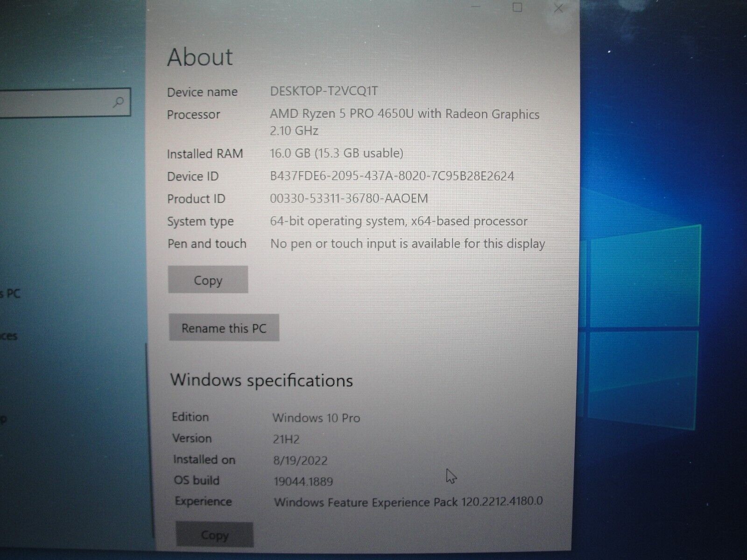Select the processor text AMD Ryzen 5 PRO 4650U
Image resolution: width=747 pixels, height=560 pixels.
coord(342,114)
